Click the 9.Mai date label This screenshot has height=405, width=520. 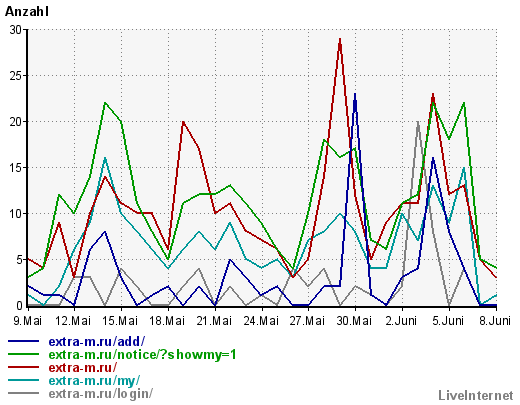click(27, 321)
